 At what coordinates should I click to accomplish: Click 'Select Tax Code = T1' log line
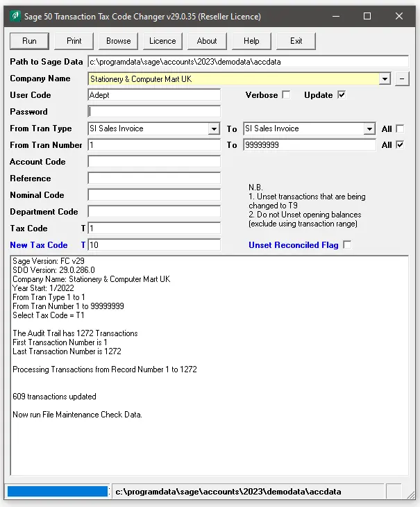coord(49,315)
